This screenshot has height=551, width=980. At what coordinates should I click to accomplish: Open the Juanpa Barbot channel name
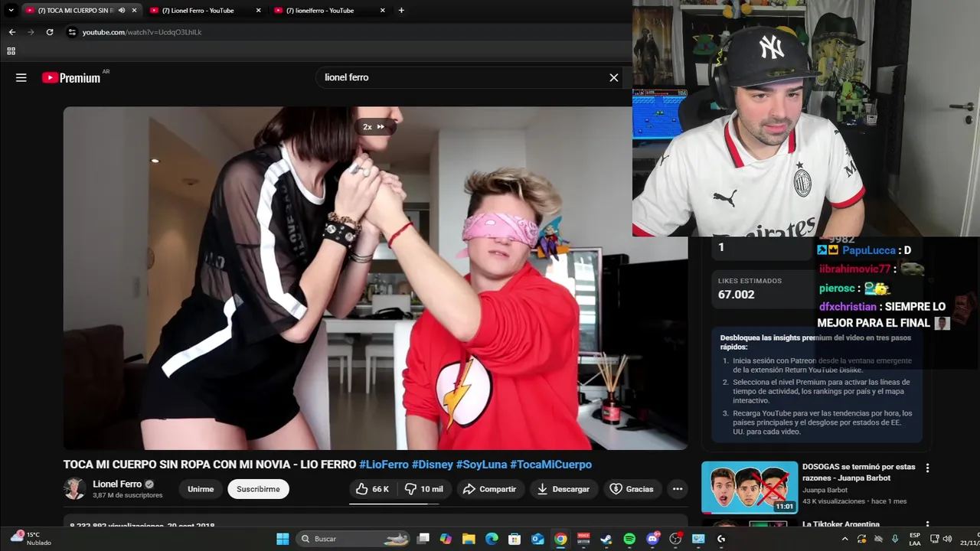pos(825,490)
